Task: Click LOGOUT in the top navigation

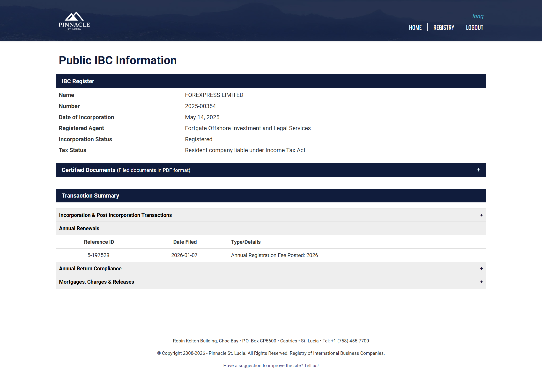Action: coord(474,28)
